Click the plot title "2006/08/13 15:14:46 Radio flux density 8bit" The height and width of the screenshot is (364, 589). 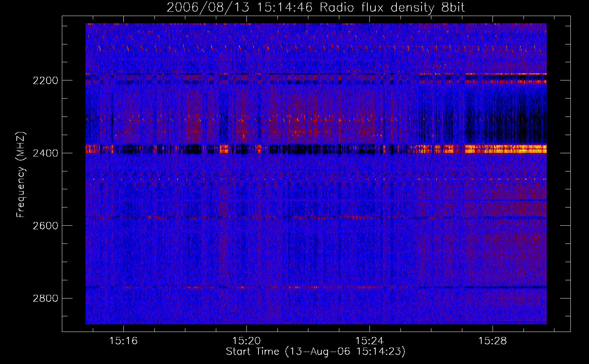[x=316, y=7]
